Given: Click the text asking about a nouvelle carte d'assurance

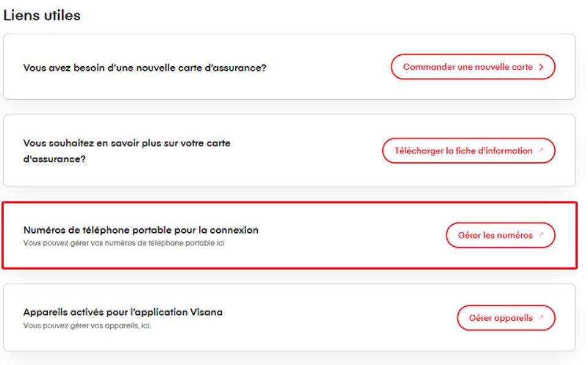Looking at the screenshot, I should [145, 67].
